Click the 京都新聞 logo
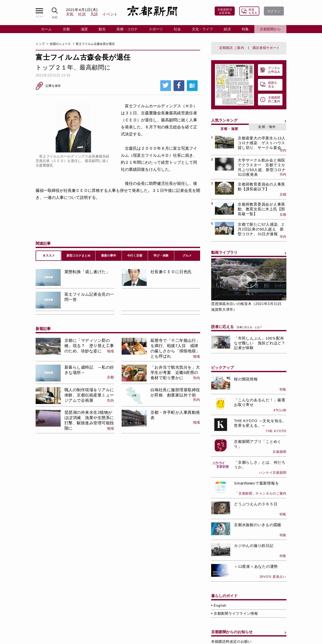The width and height of the screenshot is (322, 644). coord(152,11)
